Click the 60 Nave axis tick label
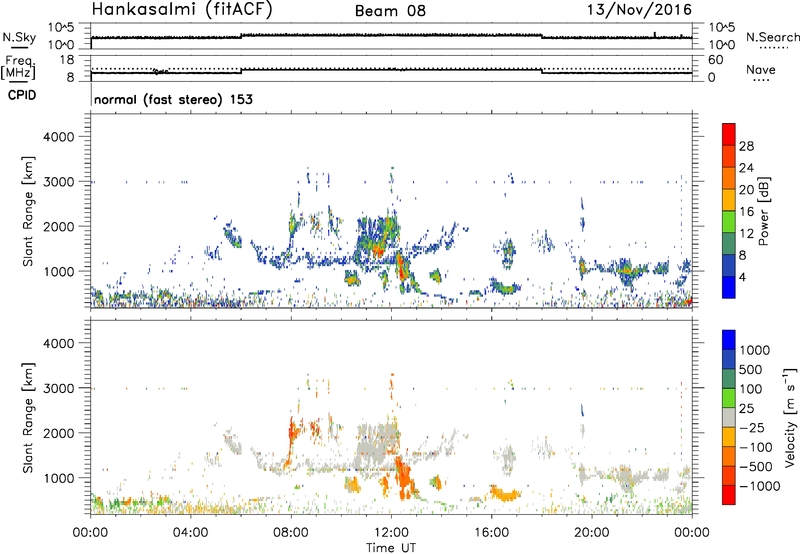 (715, 60)
